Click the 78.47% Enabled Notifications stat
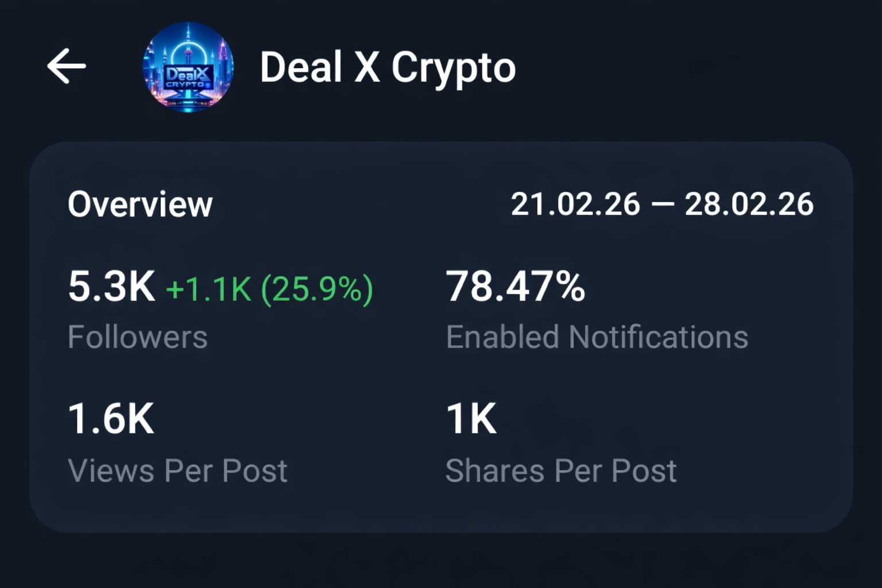The width and height of the screenshot is (882, 588). click(516, 287)
